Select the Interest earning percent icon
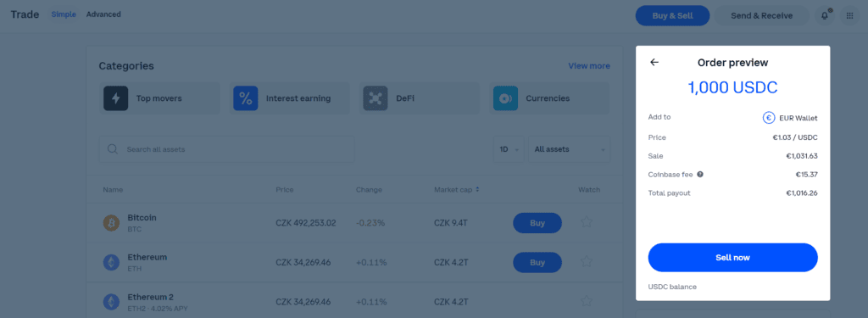Screen dimensions: 868x318 click(x=245, y=98)
